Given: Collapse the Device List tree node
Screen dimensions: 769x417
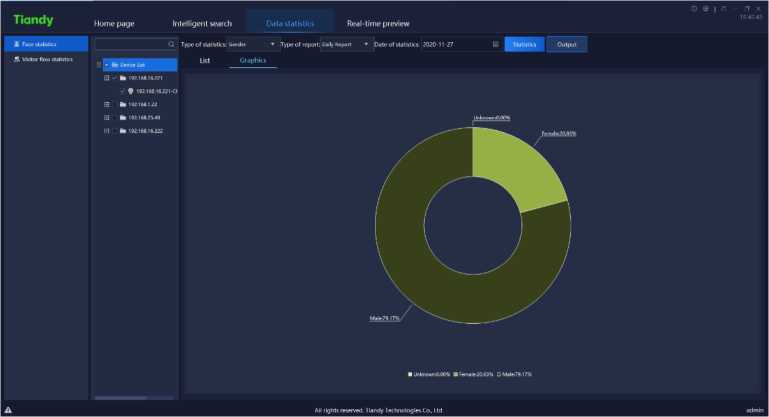Looking at the screenshot, I should point(106,64).
